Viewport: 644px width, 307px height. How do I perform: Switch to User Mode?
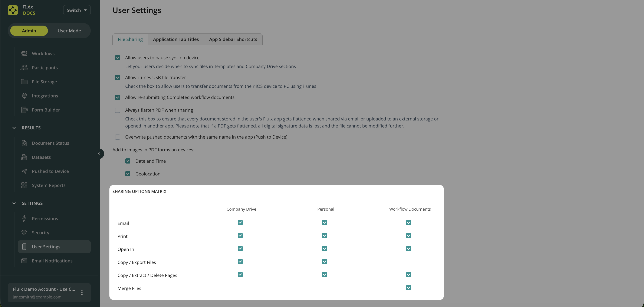click(69, 31)
